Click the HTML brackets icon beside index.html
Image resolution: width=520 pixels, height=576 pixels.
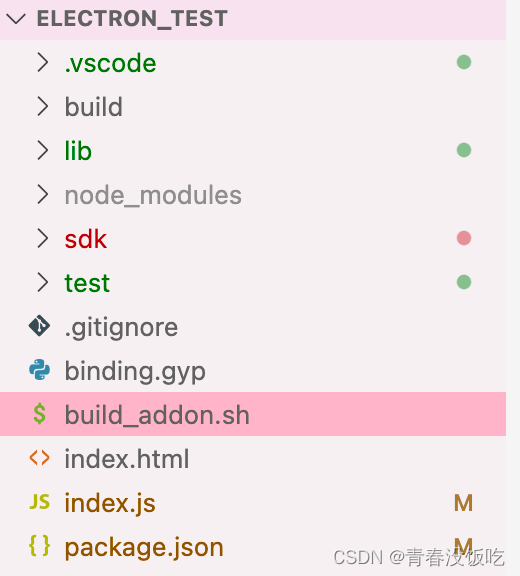pyautogui.click(x=39, y=458)
